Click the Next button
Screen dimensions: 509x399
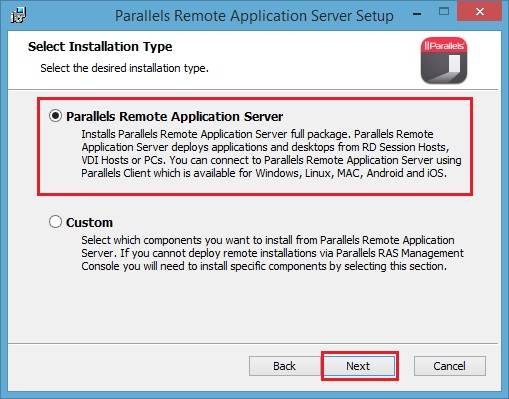359,366
